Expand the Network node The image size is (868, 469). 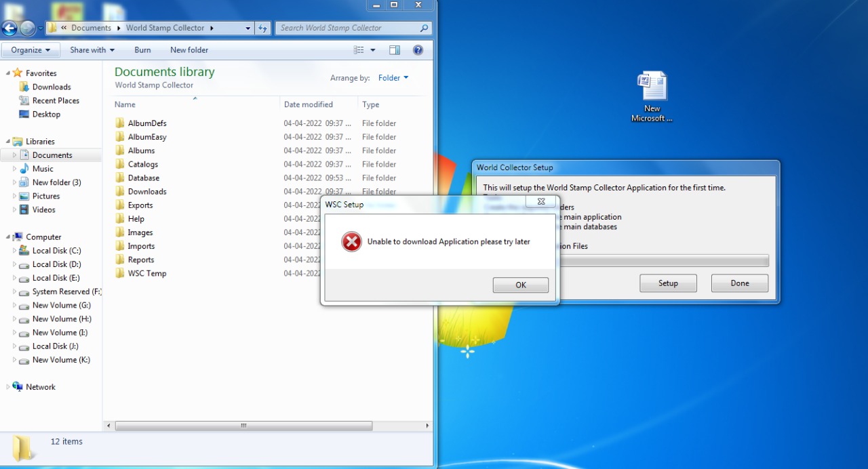8,387
